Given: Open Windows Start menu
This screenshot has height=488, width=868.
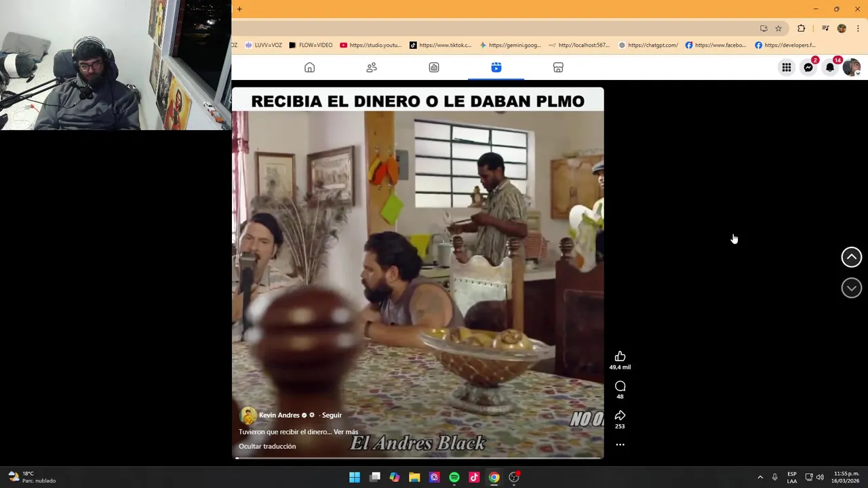Looking at the screenshot, I should point(355,477).
